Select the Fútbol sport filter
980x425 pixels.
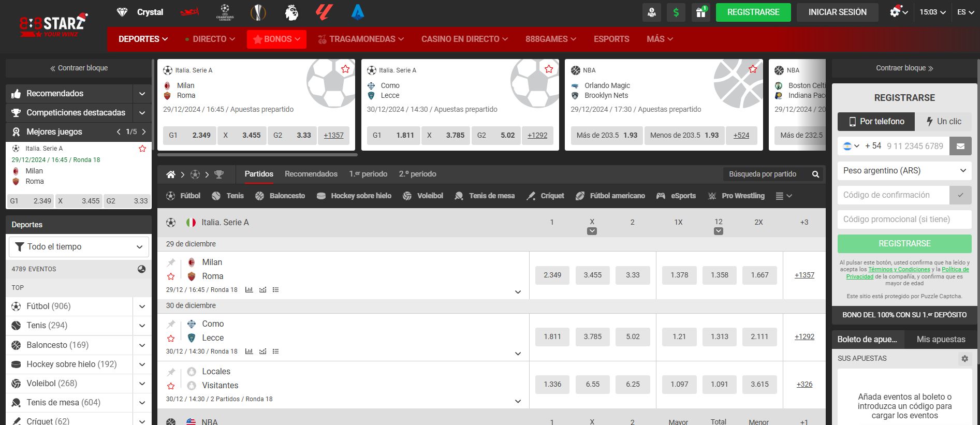(x=183, y=196)
